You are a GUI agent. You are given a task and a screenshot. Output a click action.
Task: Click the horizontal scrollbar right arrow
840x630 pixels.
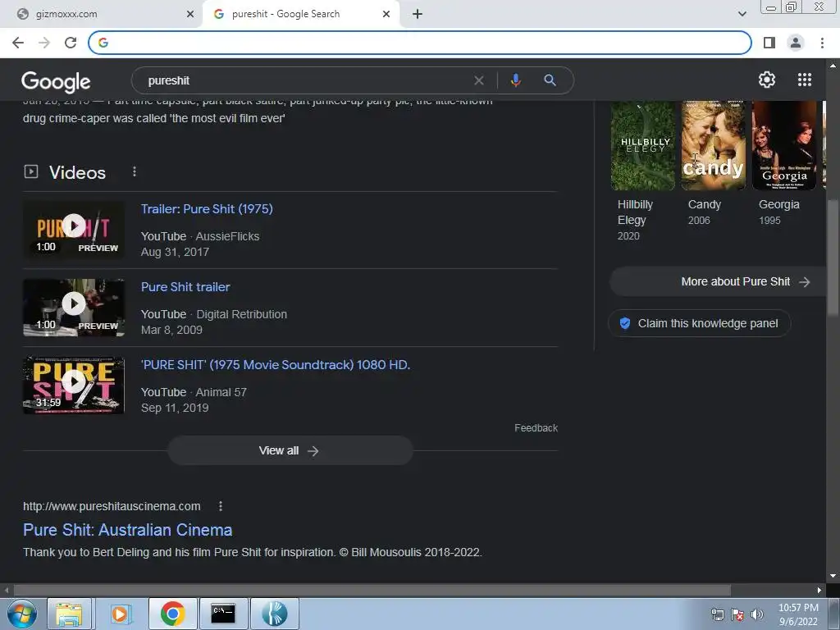tap(819, 590)
